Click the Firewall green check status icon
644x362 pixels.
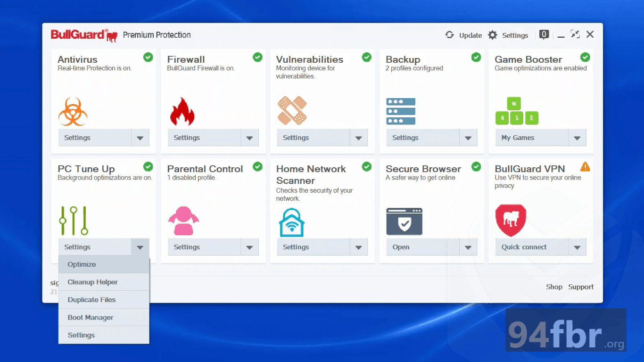(257, 57)
